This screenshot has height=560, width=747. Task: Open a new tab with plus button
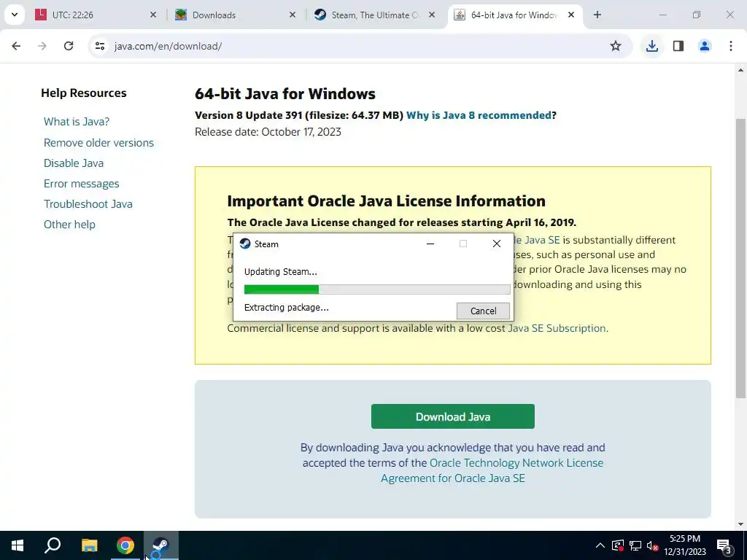pyautogui.click(x=597, y=15)
